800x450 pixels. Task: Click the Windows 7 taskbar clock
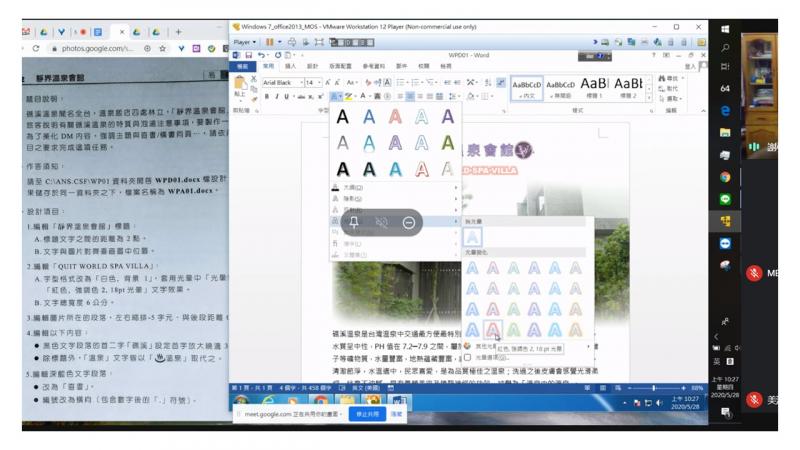tap(685, 403)
